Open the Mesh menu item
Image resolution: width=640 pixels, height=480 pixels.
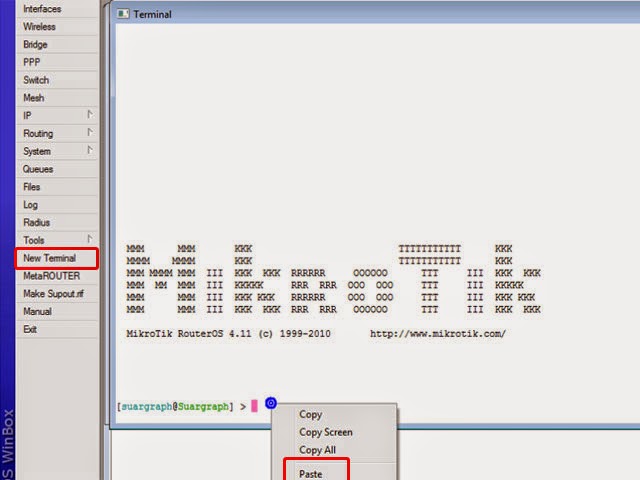(x=57, y=98)
